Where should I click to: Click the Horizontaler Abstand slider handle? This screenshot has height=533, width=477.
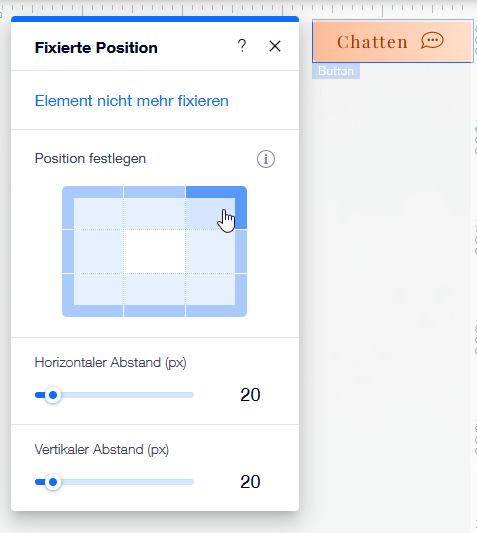[x=53, y=395]
